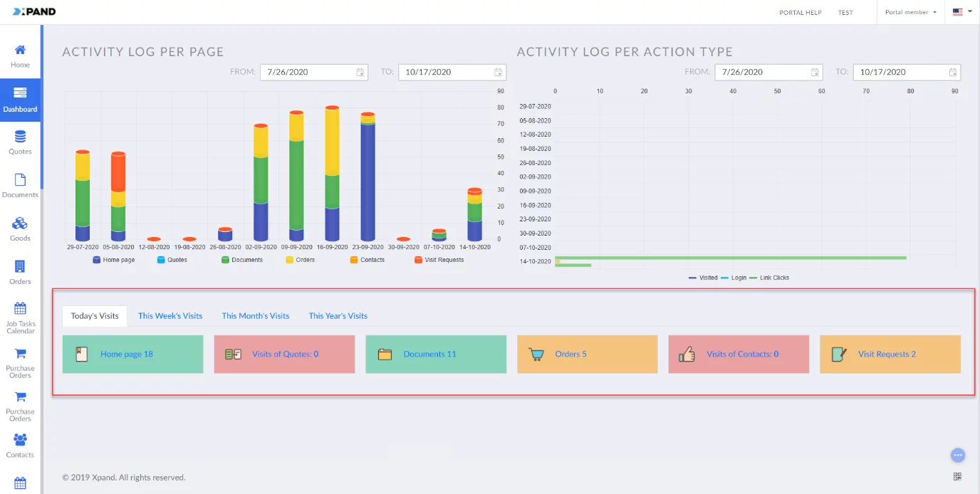Viewport: 980px width, 494px height.
Task: Go to Goods in the sidebar
Action: point(20,228)
